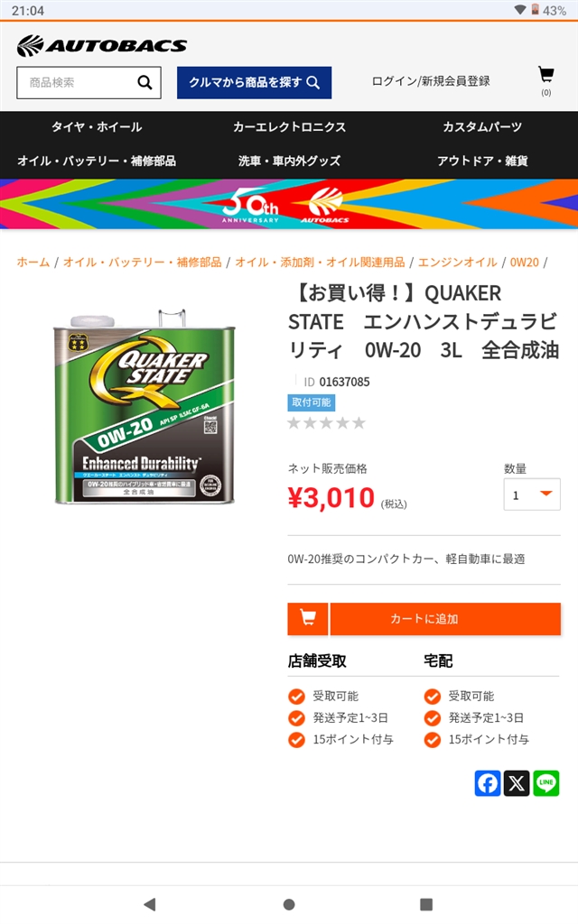Open the shopping cart icon in header

click(546, 75)
